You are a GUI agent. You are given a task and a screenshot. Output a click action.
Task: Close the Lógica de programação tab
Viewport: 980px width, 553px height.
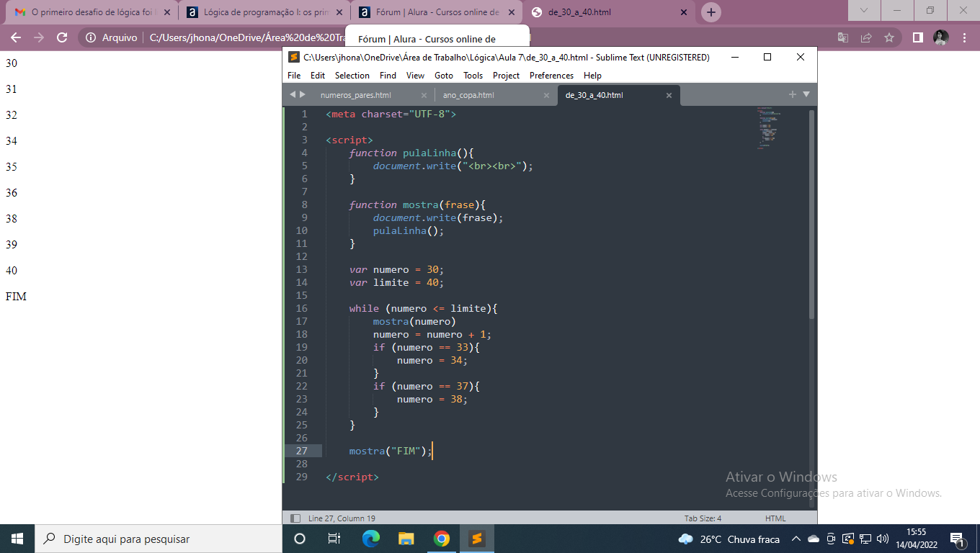(339, 12)
